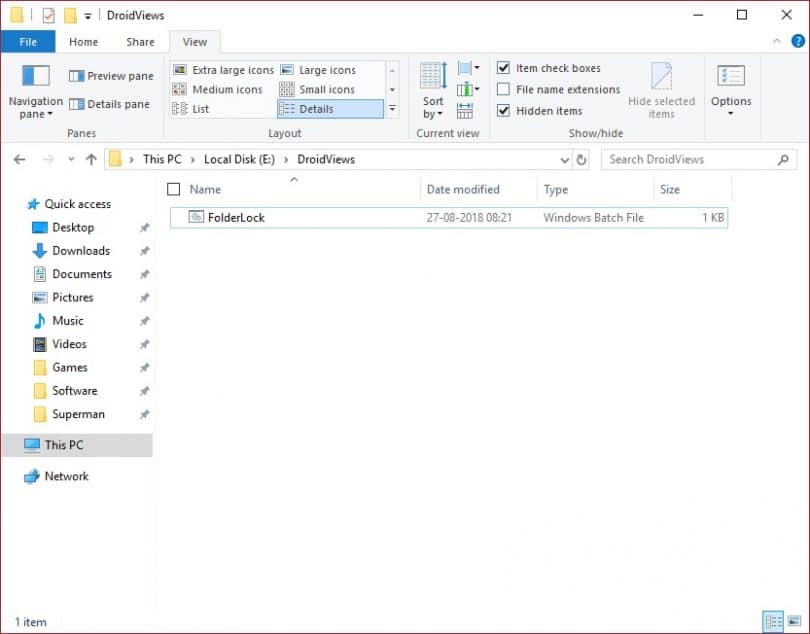Switch to the Home ribbon tab

[x=83, y=41]
